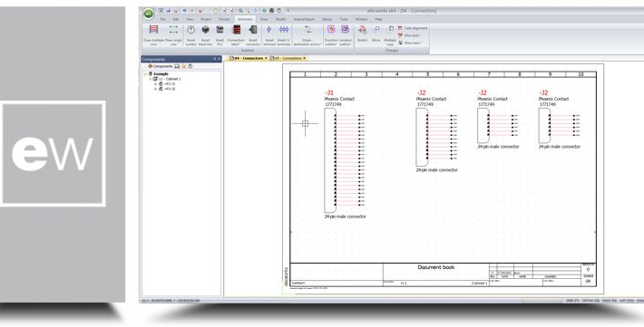Select the Draw multiple wire tool

[153, 35]
